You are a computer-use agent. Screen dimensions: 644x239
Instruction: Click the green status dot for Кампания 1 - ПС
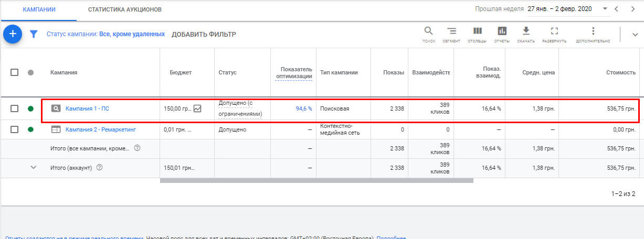[30, 108]
